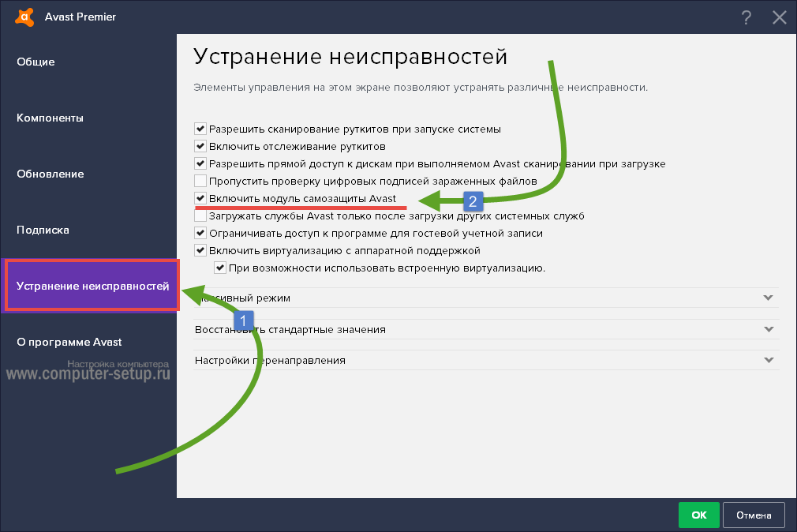The height and width of the screenshot is (532, 797).
Task: Disable rootkit scanning at system startup
Action: [200, 129]
